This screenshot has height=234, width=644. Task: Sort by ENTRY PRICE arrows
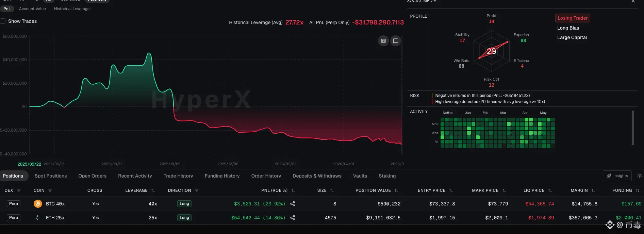pos(451,190)
